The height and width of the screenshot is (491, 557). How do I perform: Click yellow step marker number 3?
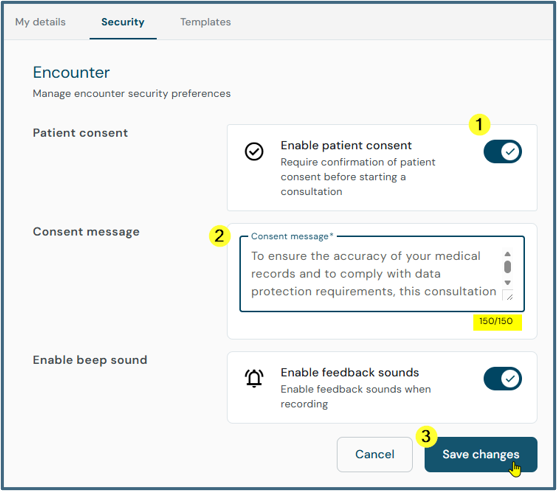426,436
